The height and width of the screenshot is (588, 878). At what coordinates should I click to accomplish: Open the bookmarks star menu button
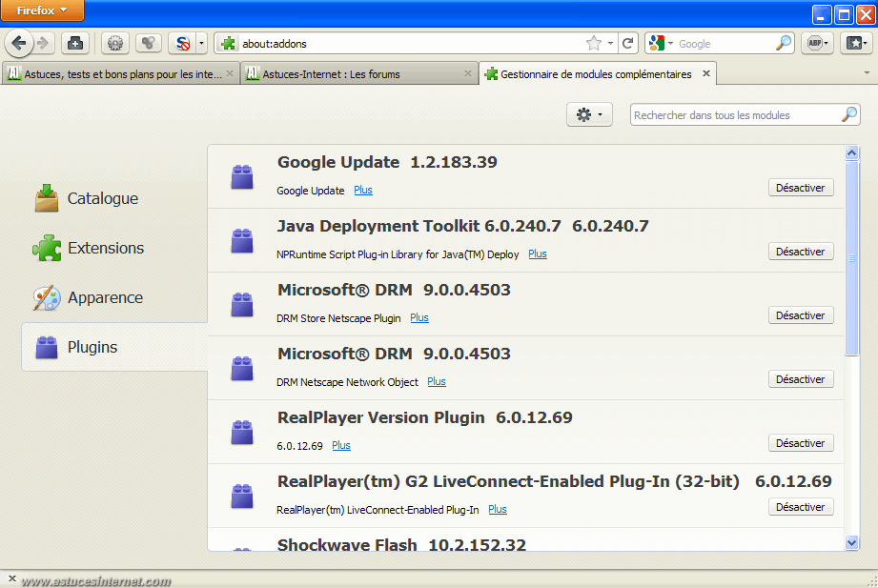point(856,43)
